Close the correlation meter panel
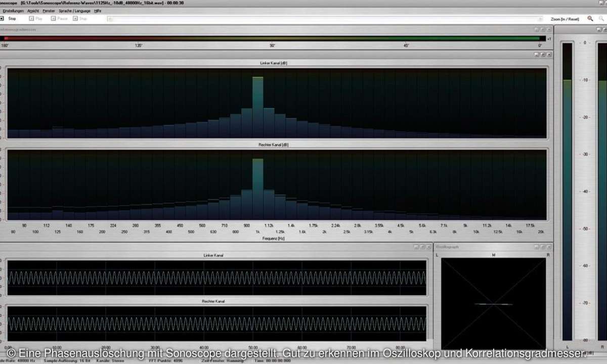607x364 pixels. (x=549, y=30)
